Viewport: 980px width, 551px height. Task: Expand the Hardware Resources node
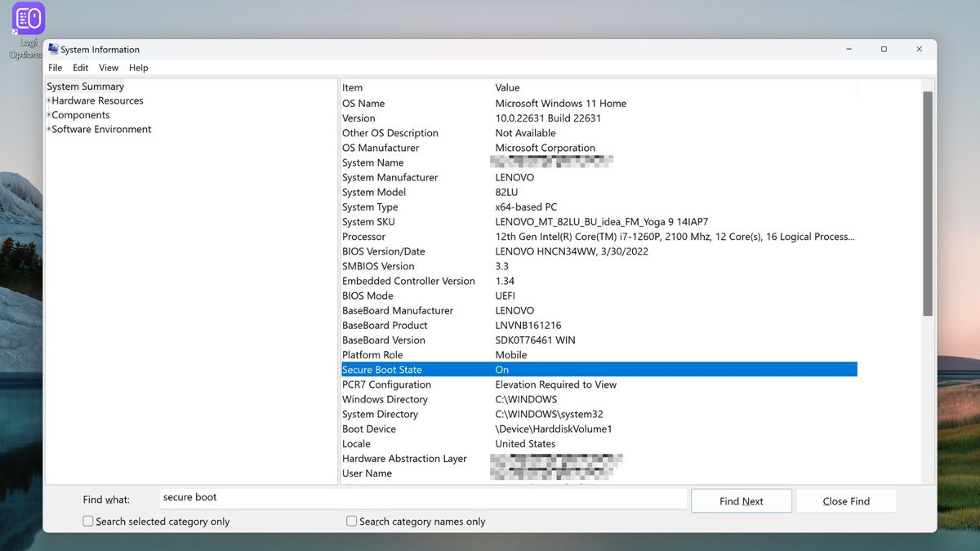49,101
